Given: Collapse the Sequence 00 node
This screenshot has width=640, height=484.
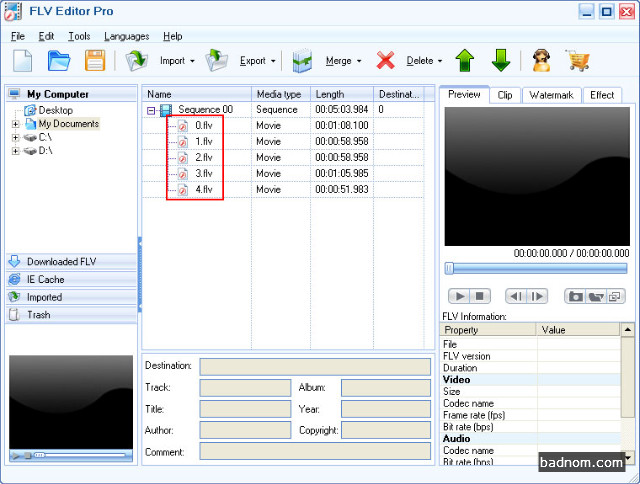Looking at the screenshot, I should point(151,110).
